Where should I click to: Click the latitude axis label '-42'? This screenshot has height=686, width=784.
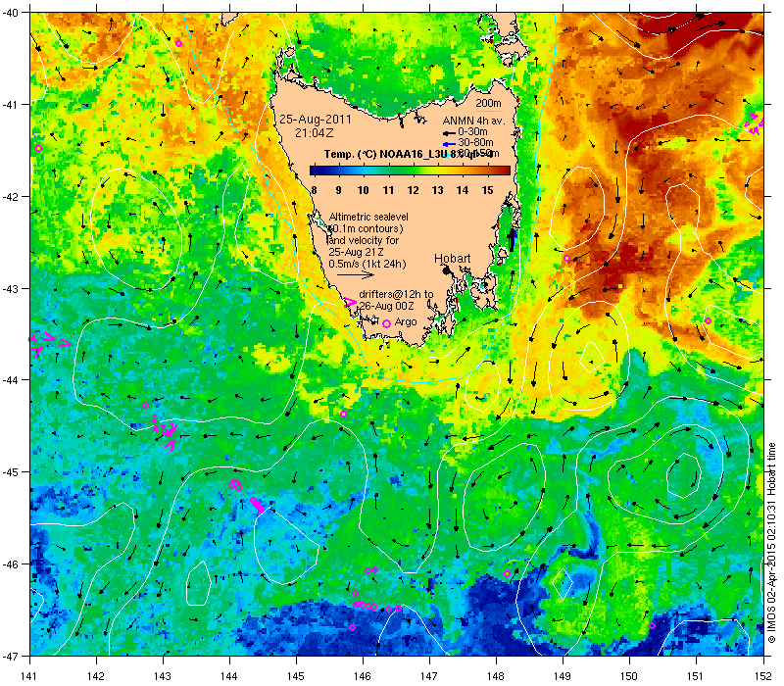(x=10, y=197)
